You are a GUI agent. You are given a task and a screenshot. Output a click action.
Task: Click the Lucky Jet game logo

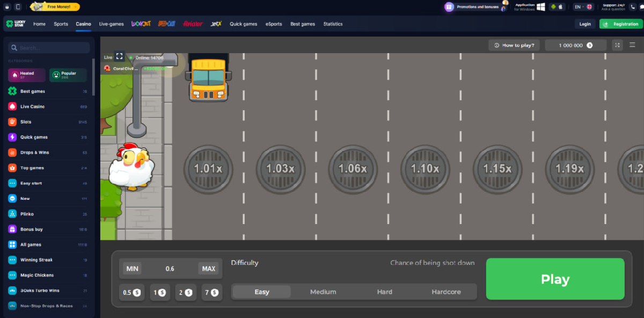tap(140, 24)
